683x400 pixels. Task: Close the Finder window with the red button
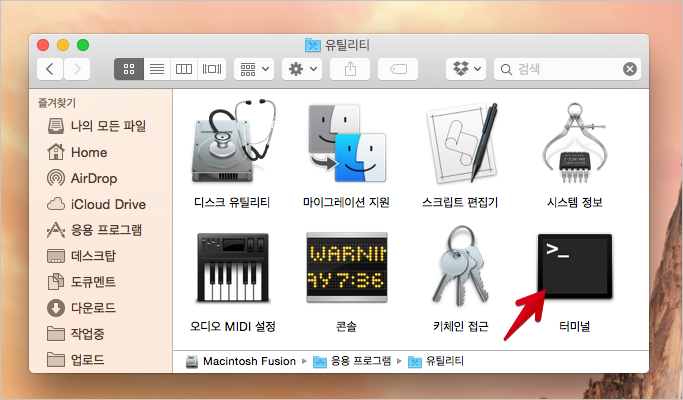coord(43,45)
